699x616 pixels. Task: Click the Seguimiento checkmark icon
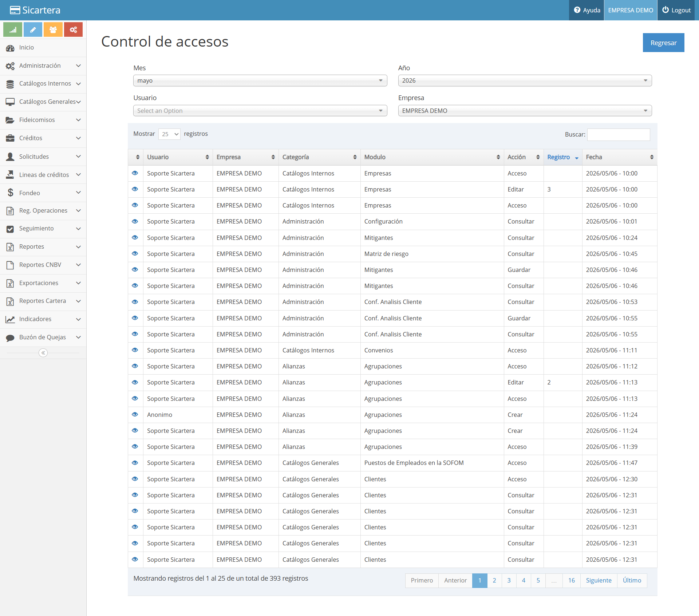click(x=10, y=229)
